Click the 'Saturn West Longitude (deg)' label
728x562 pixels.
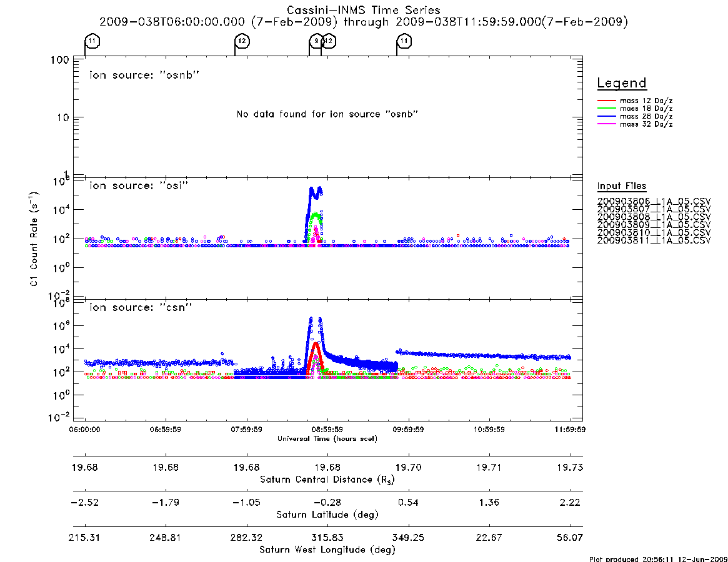tap(327, 550)
